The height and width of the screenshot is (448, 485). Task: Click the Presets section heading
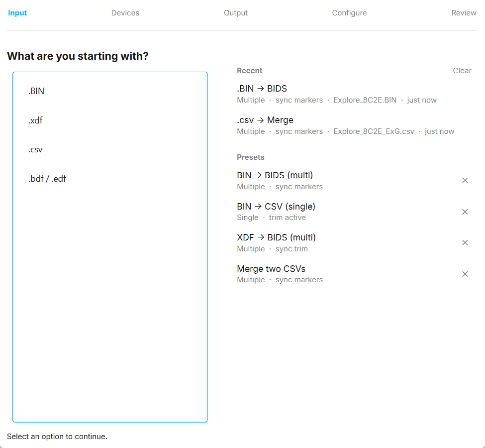point(251,157)
